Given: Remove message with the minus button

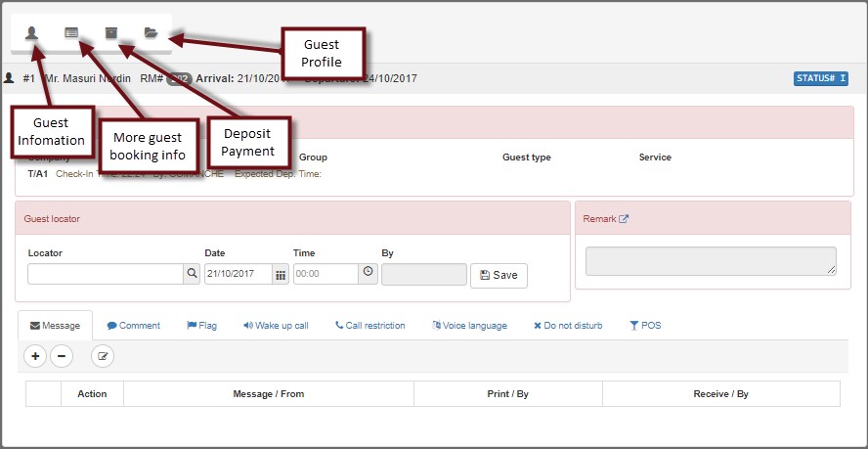Looking at the screenshot, I should click(x=61, y=357).
